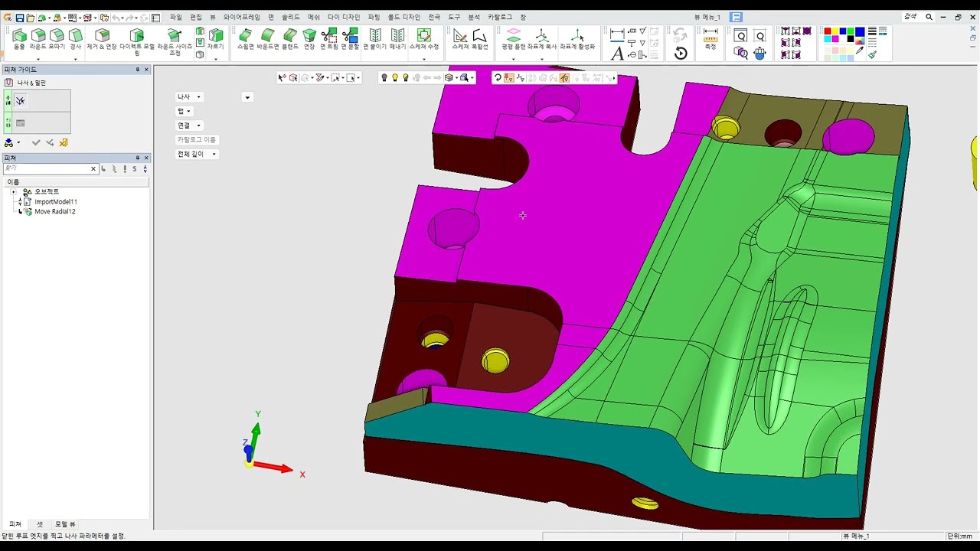
Task: Open the 나사 dropdown
Action: [189, 97]
